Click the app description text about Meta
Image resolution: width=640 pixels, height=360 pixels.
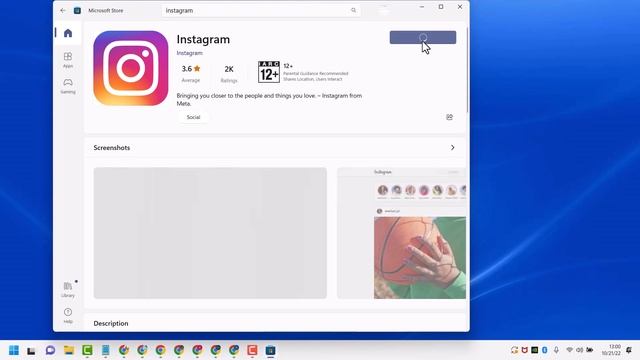pos(269,100)
